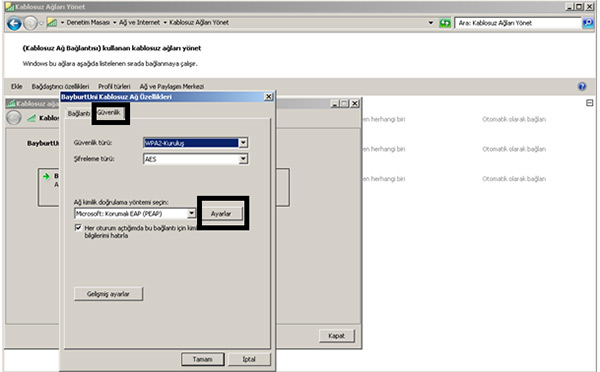The image size is (600, 372).
Task: Expand the arrow before Kablosuz Ağları Yönet breadcrumb
Action: pos(165,23)
